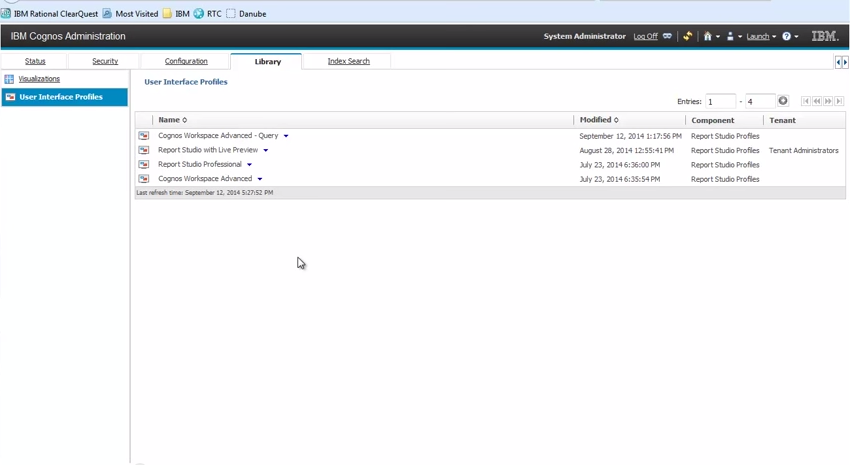Sort the list by Modified column
This screenshot has width=850, height=465.
599,120
